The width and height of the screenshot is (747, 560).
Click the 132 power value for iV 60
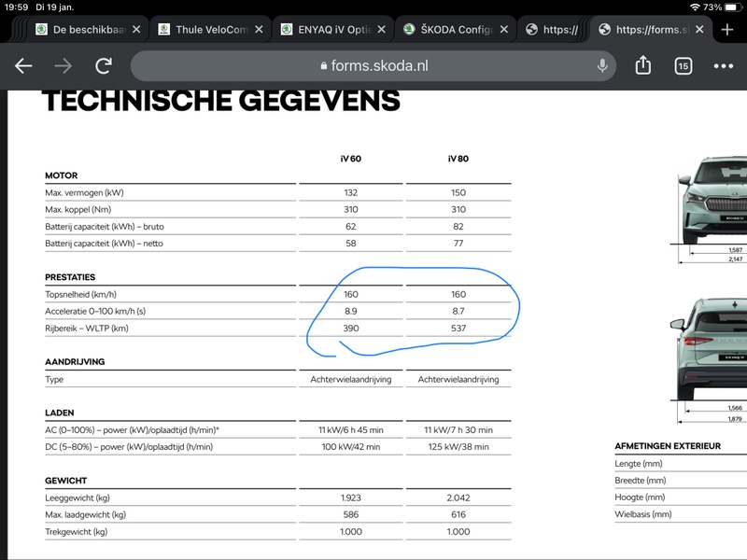[351, 192]
